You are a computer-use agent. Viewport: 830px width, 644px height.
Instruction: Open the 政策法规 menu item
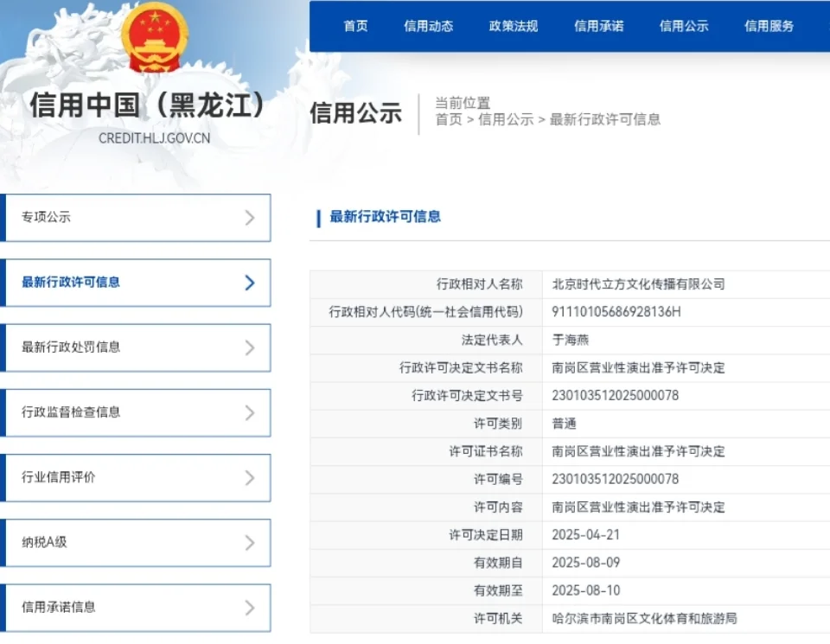[x=512, y=26]
